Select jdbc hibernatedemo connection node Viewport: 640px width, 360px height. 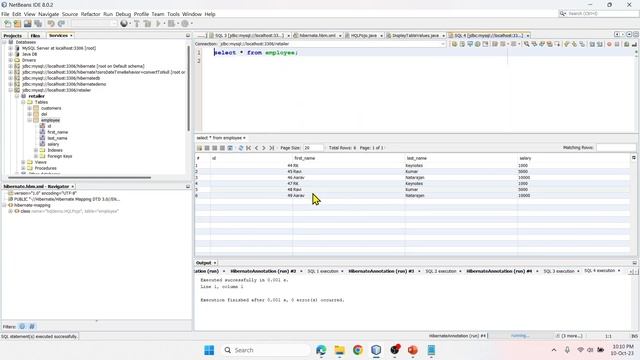(x=64, y=84)
